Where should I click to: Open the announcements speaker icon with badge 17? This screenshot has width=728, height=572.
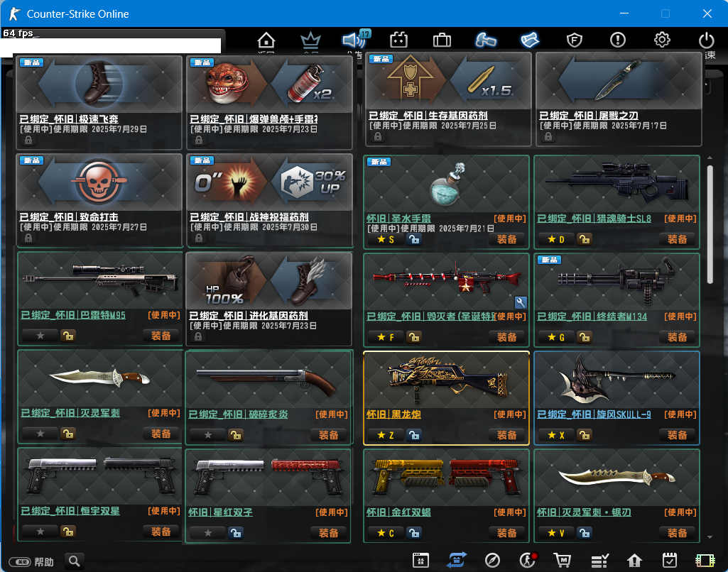click(354, 40)
